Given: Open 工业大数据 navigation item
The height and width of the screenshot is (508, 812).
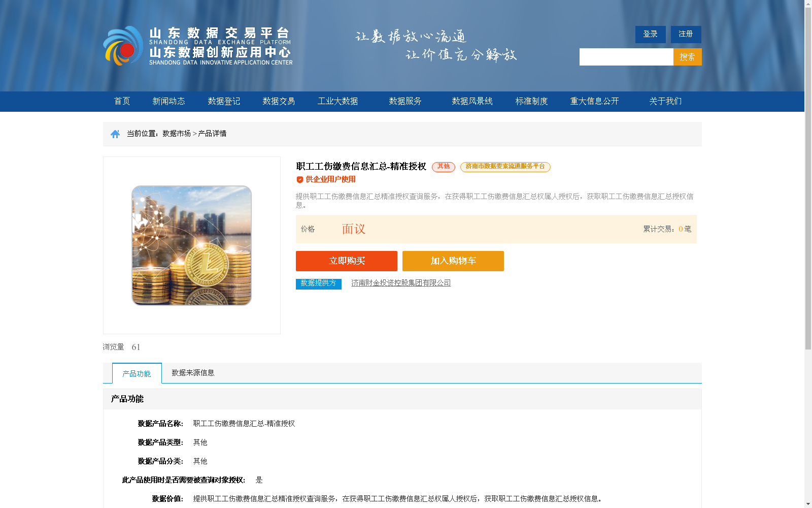Looking at the screenshot, I should click(x=337, y=101).
